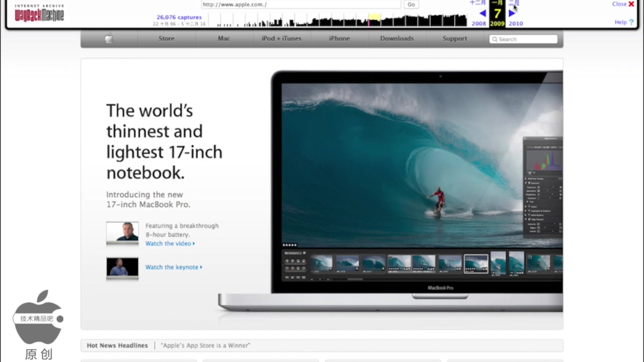The height and width of the screenshot is (362, 644).
Task: Click the Watch the video link
Action: click(x=170, y=243)
